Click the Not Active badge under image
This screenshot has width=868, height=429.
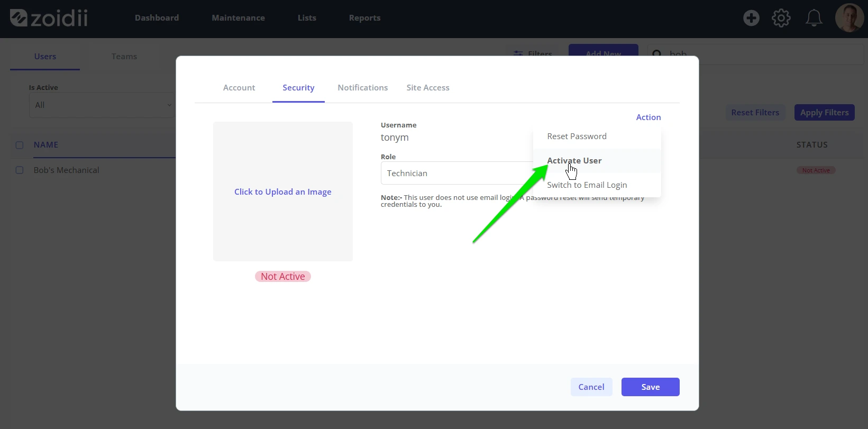tap(283, 277)
